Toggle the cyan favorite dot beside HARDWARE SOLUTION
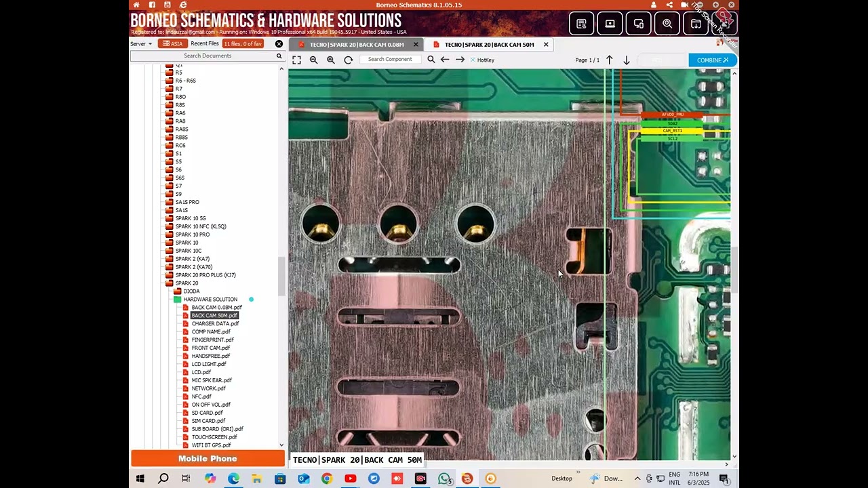The width and height of the screenshot is (868, 488). pos(251,299)
